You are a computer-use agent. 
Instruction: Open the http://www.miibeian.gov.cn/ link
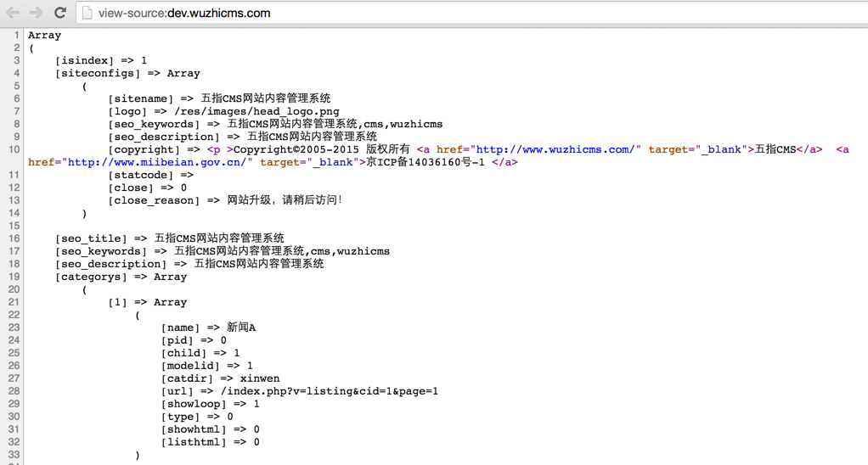157,162
